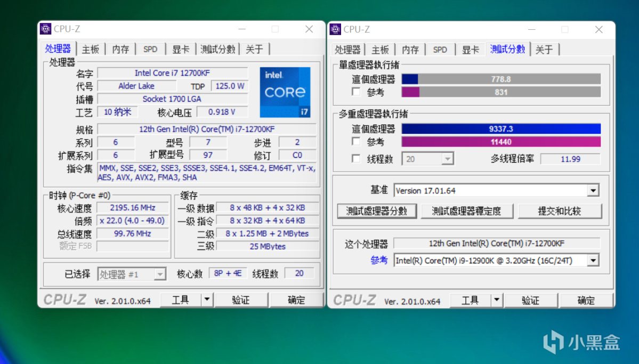
Task: Tick the 线程数 checkbox
Action: [x=356, y=159]
